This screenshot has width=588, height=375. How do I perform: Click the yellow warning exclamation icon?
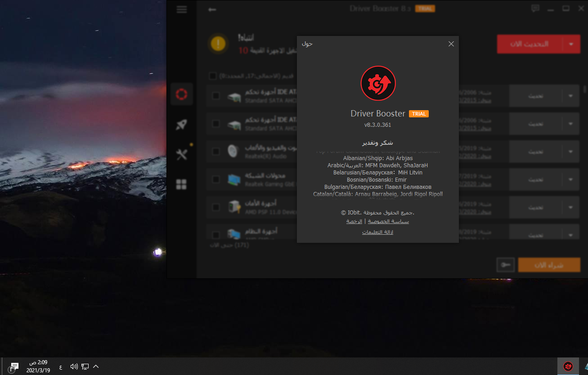pyautogui.click(x=218, y=44)
